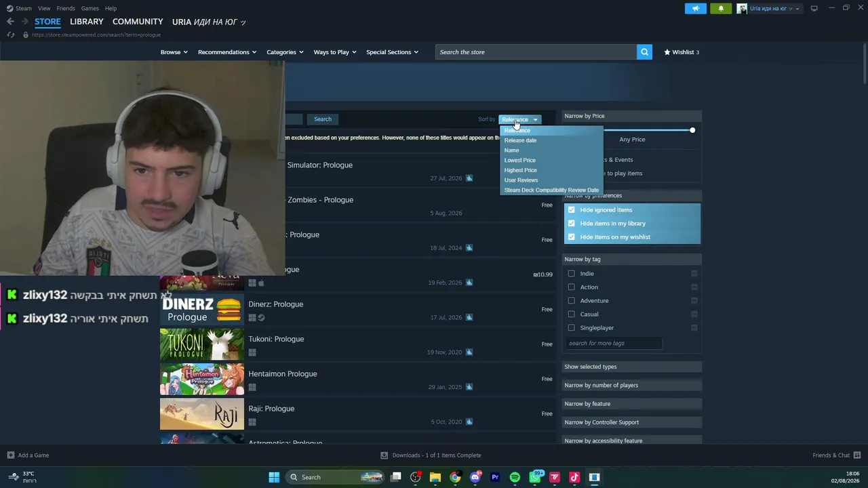The image size is (868, 488).
Task: Open the Steam announcements megaphone icon
Action: [695, 8]
